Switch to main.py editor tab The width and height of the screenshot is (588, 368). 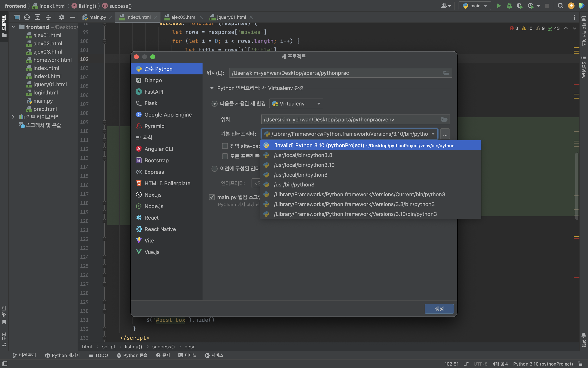pos(97,17)
